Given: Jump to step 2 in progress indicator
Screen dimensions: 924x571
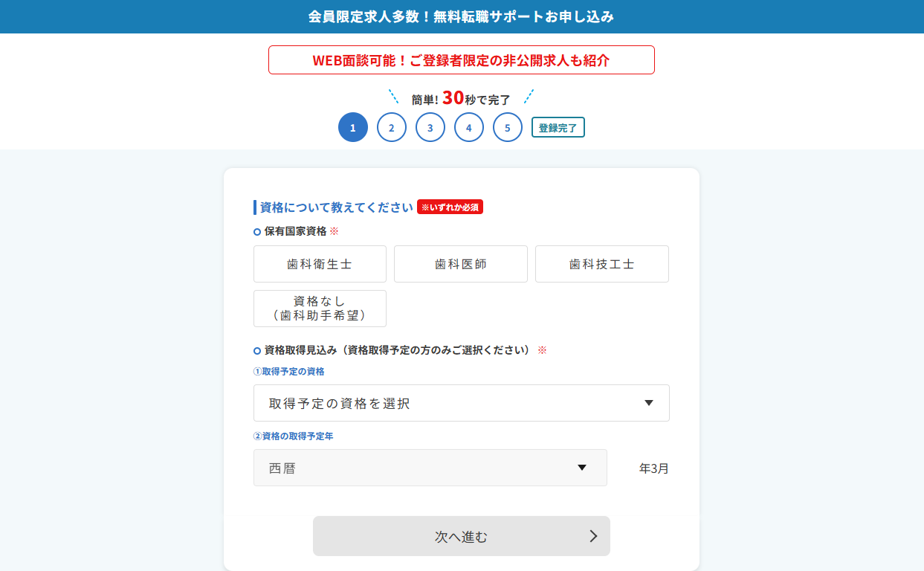Looking at the screenshot, I should click(392, 127).
